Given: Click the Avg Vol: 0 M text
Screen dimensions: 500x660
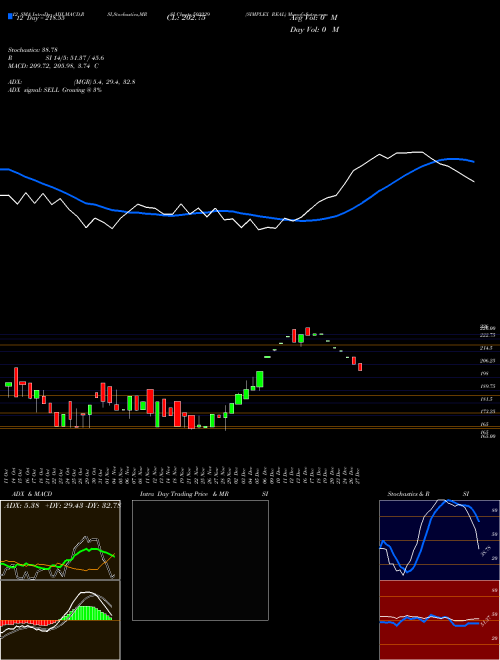Looking at the screenshot, I should click(x=313, y=18).
